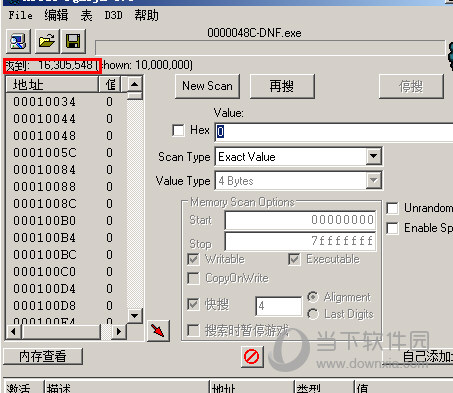Select address row 000100B0
453x393 pixels.
[66, 221]
